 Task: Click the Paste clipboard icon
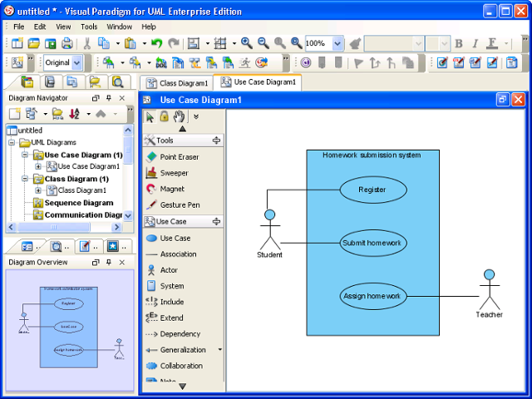(131, 43)
